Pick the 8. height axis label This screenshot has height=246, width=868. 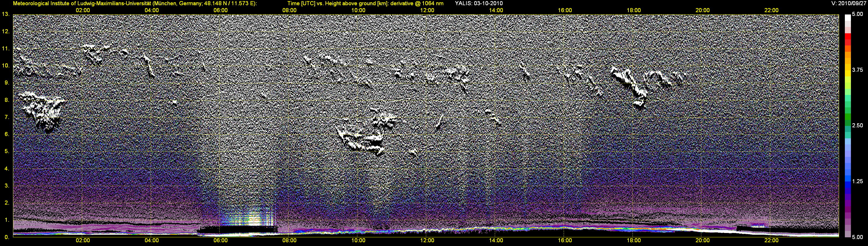tap(6, 100)
